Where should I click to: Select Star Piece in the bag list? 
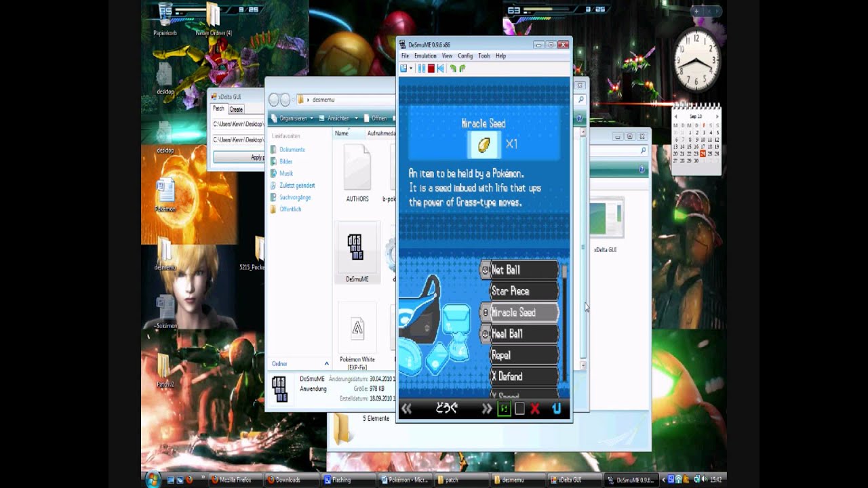pos(524,291)
